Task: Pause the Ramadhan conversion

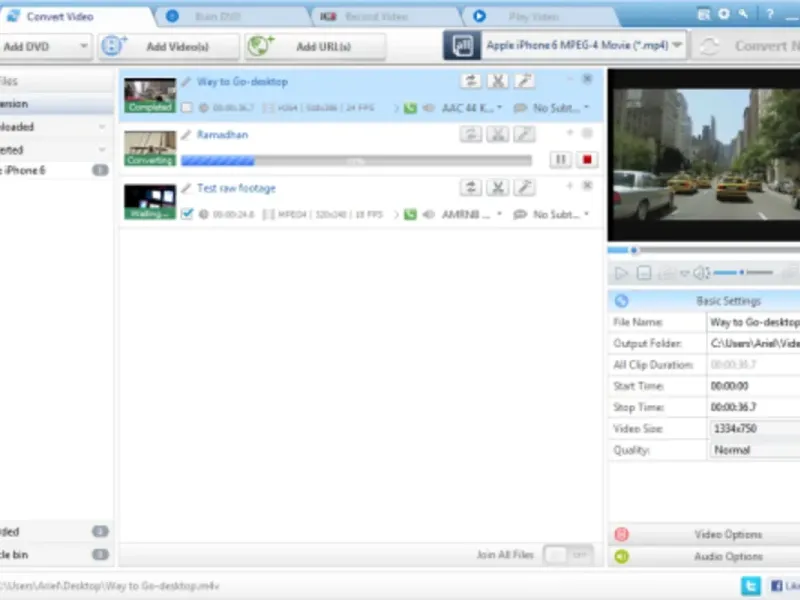Action: 560,160
